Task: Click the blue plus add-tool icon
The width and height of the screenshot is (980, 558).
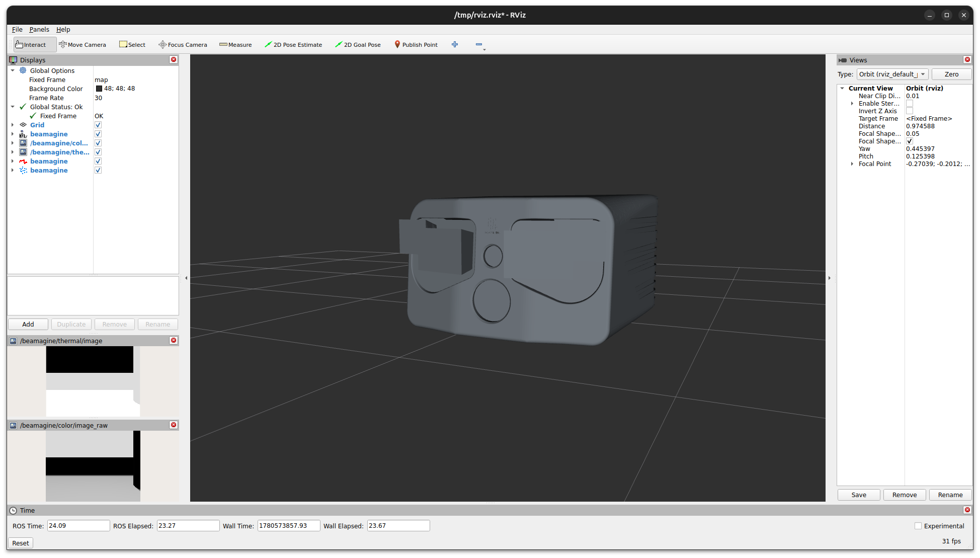Action: (455, 44)
